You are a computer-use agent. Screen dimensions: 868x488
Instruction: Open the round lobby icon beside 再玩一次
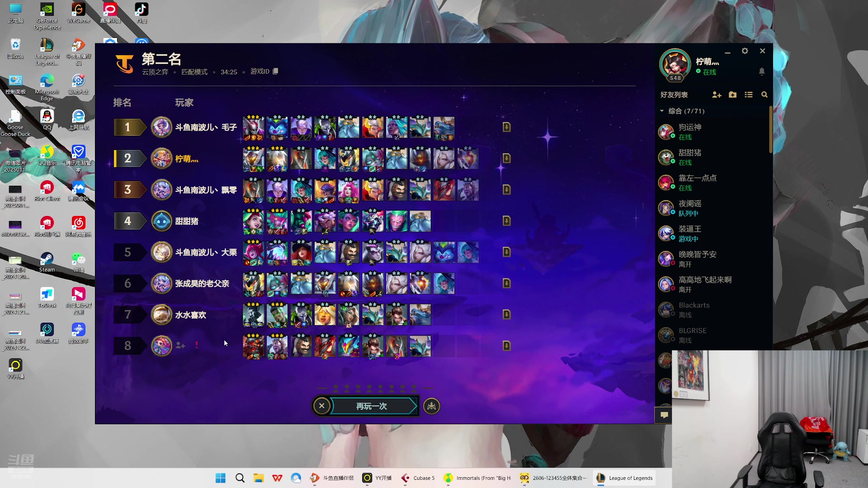[x=432, y=406]
